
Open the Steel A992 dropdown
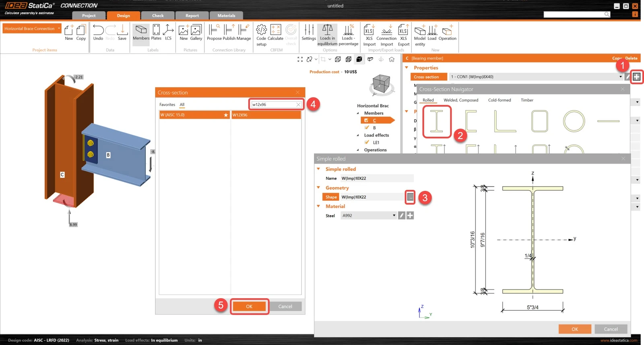(369, 216)
